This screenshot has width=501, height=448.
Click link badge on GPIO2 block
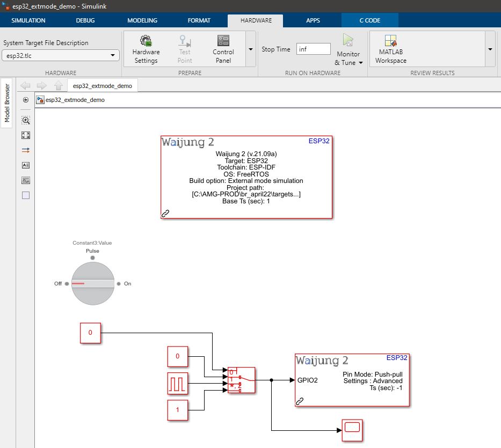pyautogui.click(x=300, y=401)
